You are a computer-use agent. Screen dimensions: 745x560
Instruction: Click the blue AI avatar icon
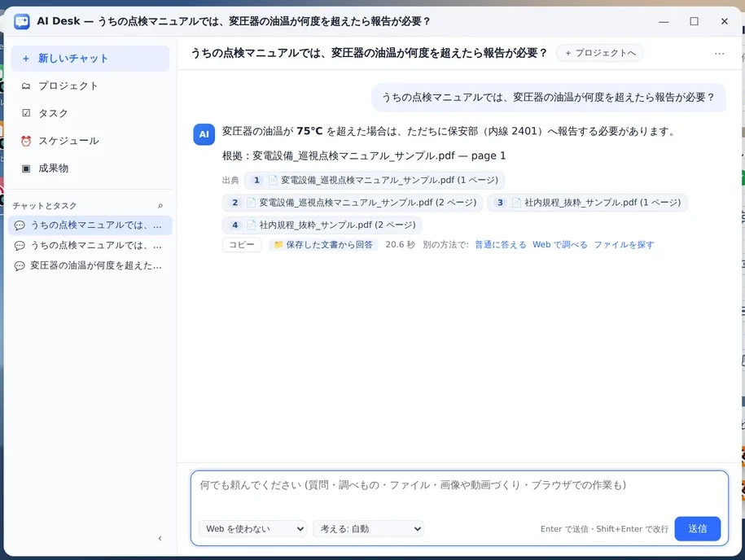coord(204,134)
